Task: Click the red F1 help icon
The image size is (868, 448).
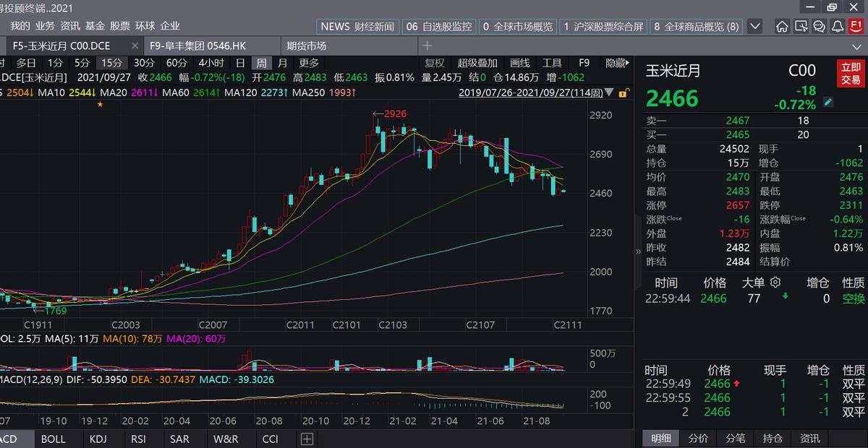Action: click(x=856, y=25)
